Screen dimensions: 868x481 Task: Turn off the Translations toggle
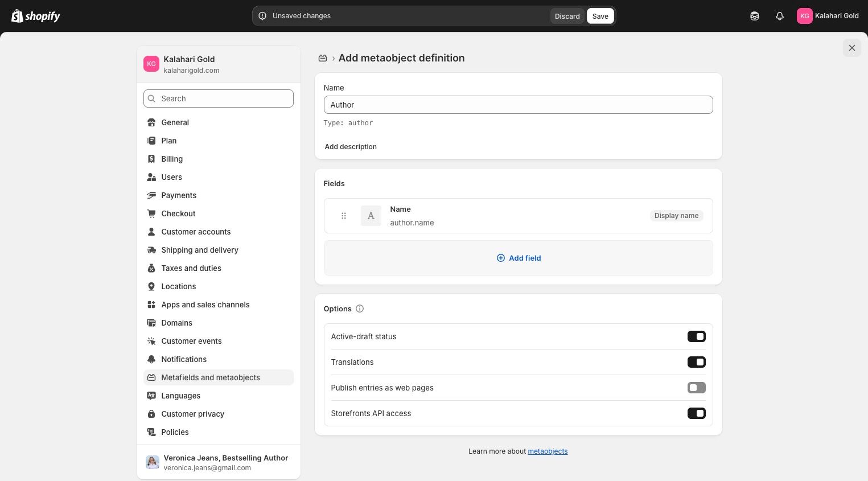pos(696,362)
